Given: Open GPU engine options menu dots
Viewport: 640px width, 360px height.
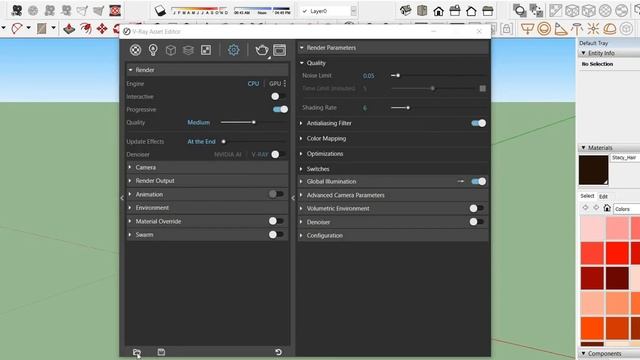Looking at the screenshot, I should click(x=285, y=83).
